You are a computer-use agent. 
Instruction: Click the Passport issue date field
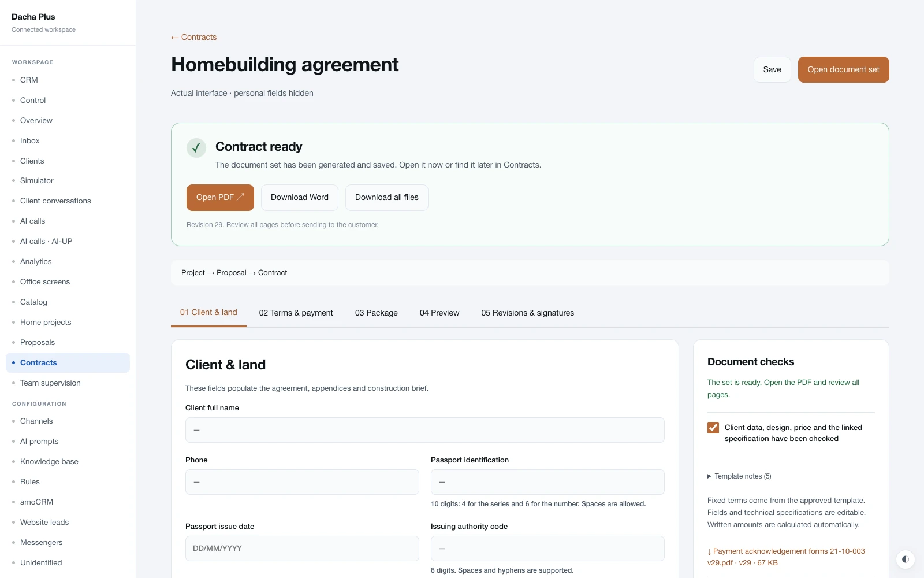pyautogui.click(x=302, y=549)
